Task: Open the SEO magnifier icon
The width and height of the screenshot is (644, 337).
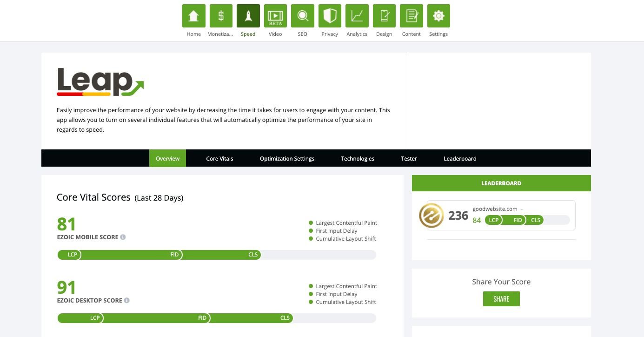Action: 302,16
